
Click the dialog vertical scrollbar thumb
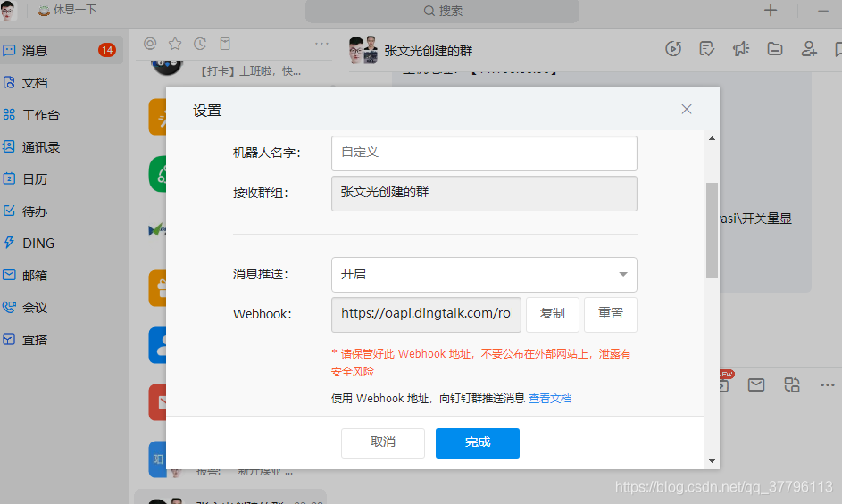(x=712, y=231)
